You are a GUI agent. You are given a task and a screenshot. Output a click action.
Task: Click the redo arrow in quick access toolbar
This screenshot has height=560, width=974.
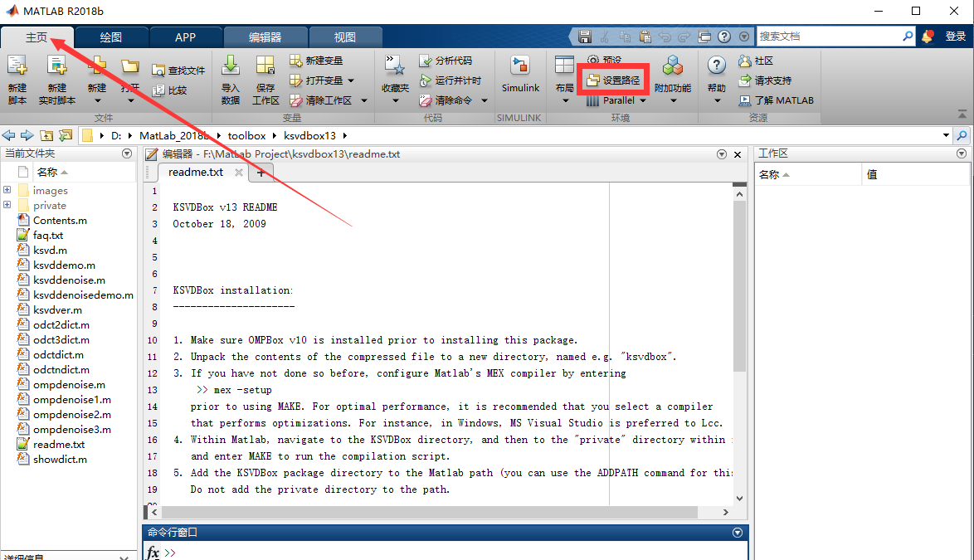tap(684, 37)
